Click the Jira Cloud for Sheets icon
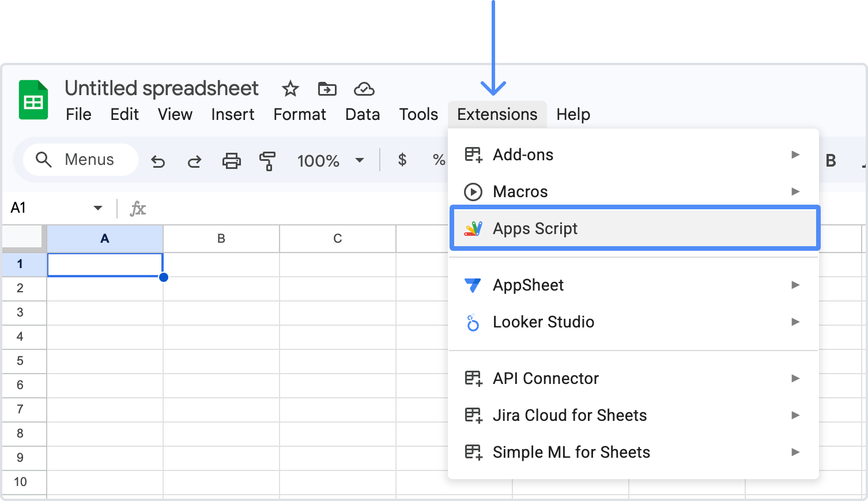This screenshot has width=868, height=501. [474, 415]
